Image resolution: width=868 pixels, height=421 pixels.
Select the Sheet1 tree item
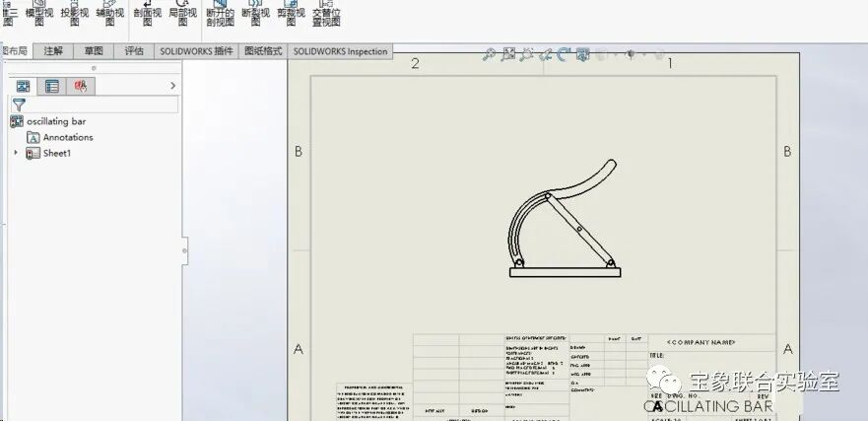click(57, 154)
